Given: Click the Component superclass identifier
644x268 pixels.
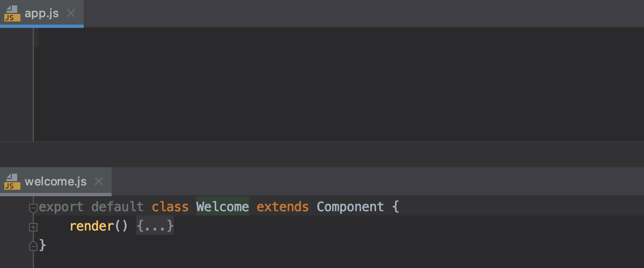Looking at the screenshot, I should click(x=350, y=206).
